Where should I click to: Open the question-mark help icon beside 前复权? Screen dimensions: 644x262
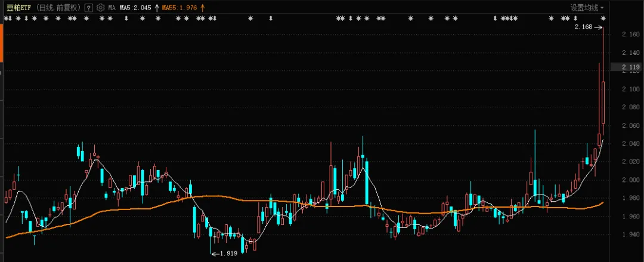(x=88, y=7)
